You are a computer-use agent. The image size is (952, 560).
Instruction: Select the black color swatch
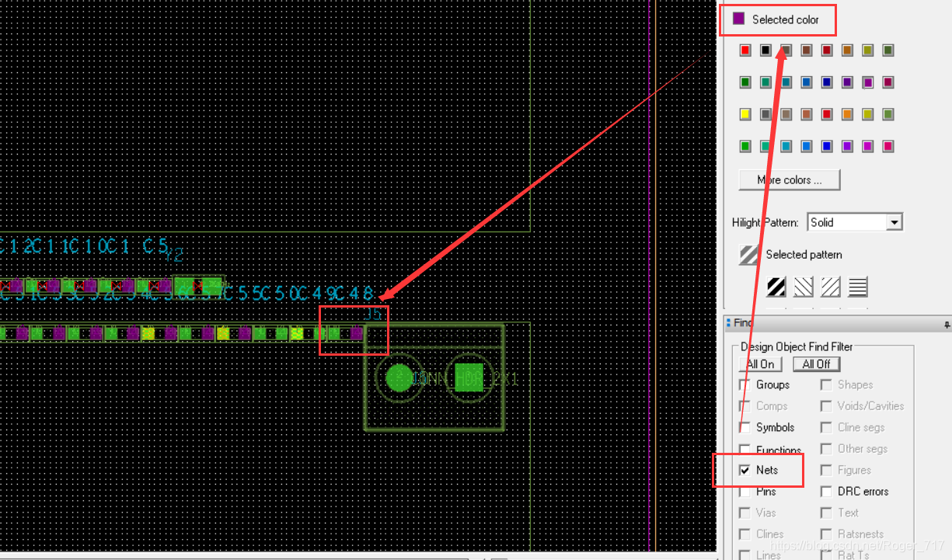click(765, 50)
